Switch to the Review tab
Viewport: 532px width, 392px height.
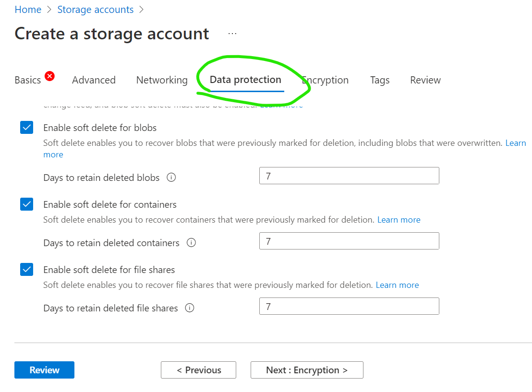(425, 80)
